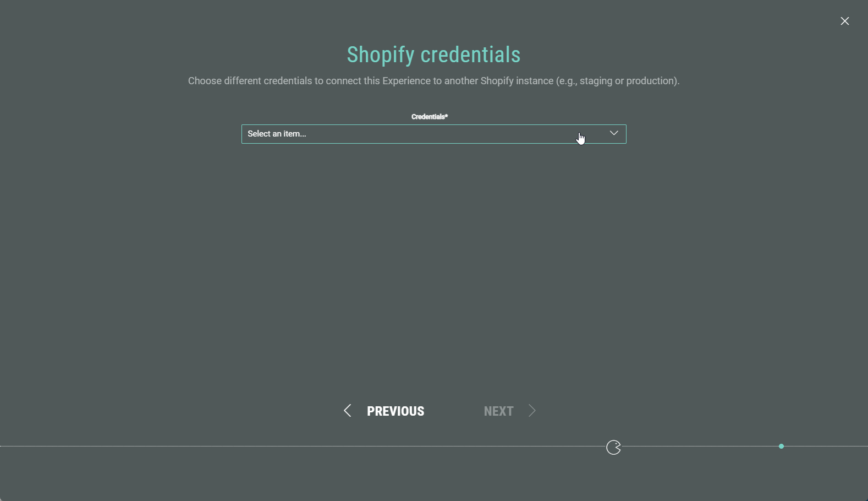The width and height of the screenshot is (868, 501).
Task: Click the dotted line right of the teal dot
Action: (x=825, y=446)
